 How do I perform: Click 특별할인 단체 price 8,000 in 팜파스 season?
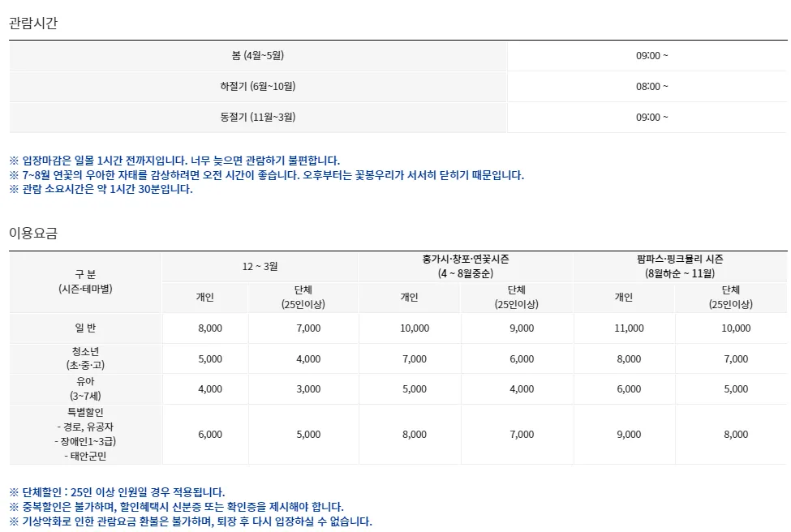coord(736,435)
